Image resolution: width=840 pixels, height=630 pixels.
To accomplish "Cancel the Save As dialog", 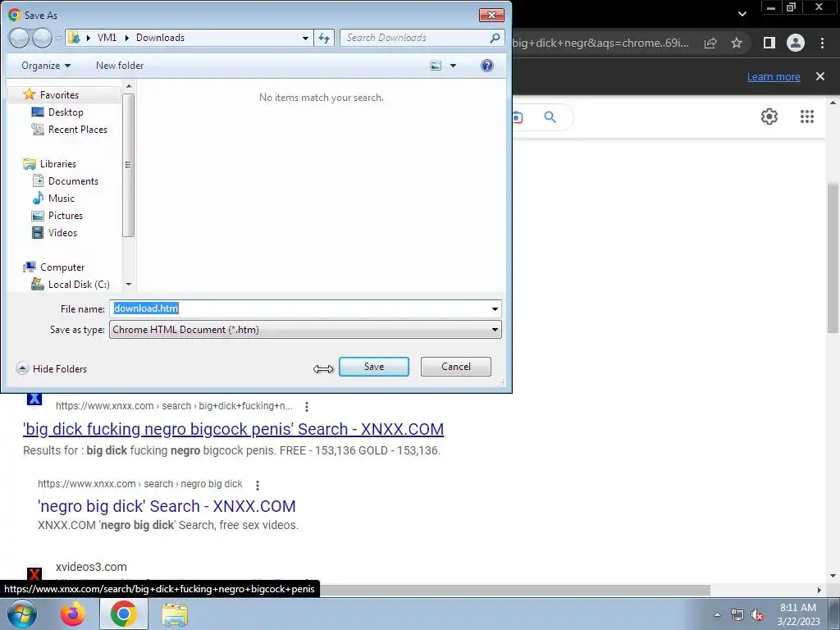I will coord(455,367).
